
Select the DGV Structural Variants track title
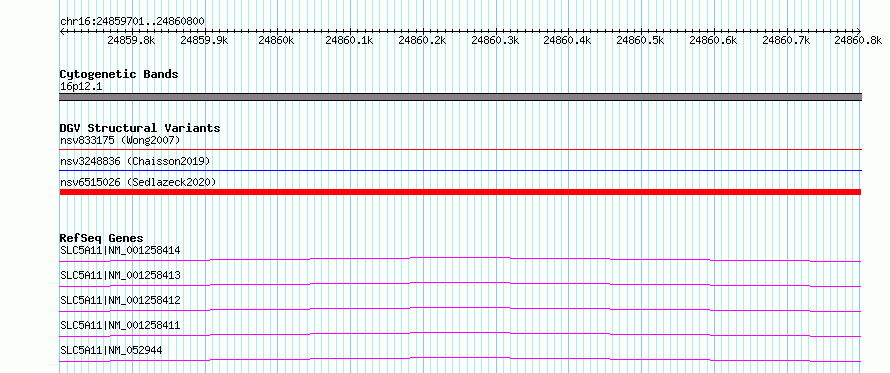pos(140,128)
